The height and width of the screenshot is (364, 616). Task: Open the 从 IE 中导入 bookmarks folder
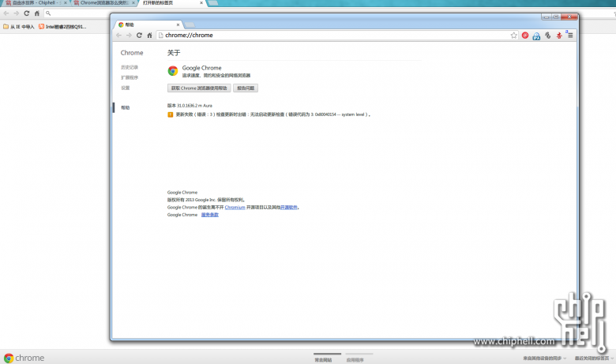pos(18,27)
